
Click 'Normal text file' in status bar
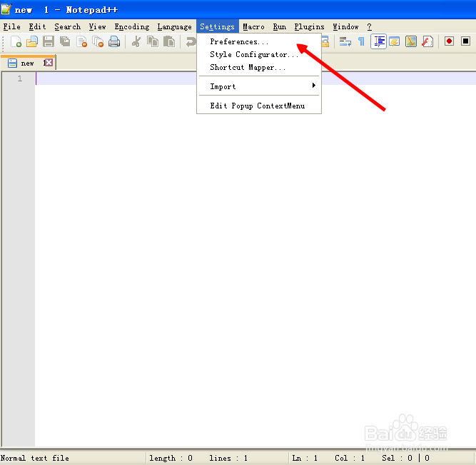click(x=34, y=458)
